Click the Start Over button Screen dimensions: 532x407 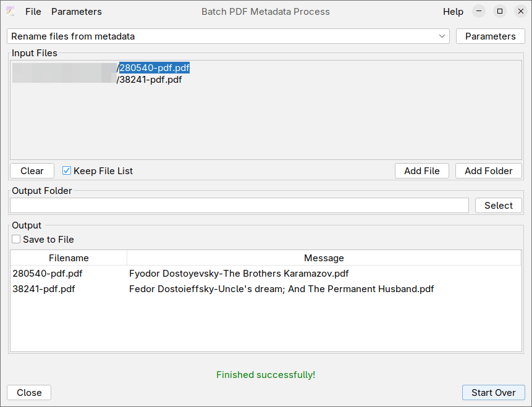[493, 393]
